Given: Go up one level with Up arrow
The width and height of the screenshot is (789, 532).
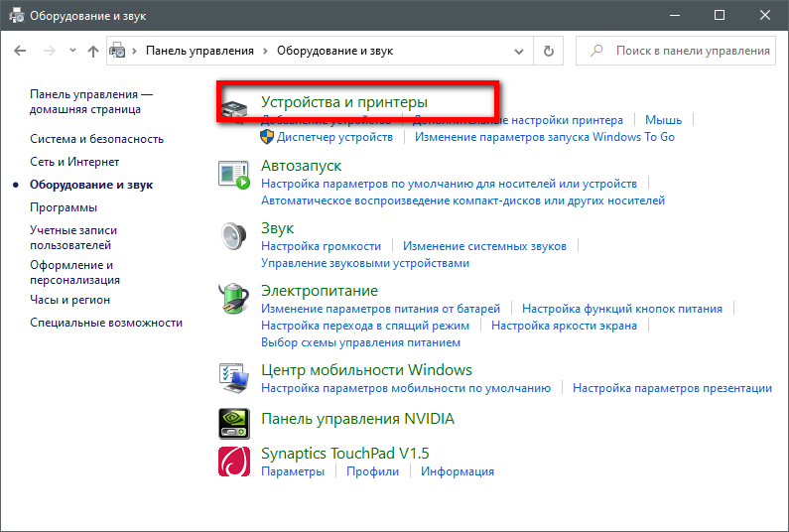Looking at the screenshot, I should (93, 51).
